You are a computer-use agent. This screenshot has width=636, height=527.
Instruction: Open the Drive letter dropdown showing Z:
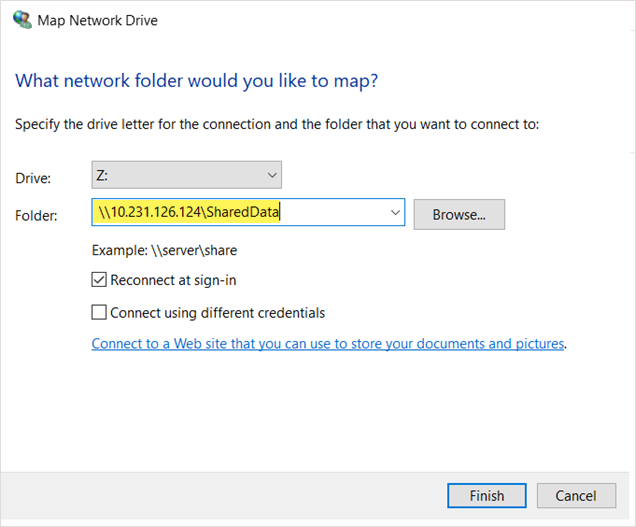coord(187,175)
